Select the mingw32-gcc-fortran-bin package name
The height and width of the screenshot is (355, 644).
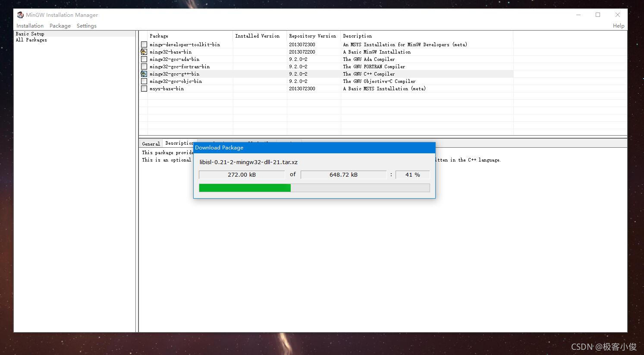(x=179, y=67)
